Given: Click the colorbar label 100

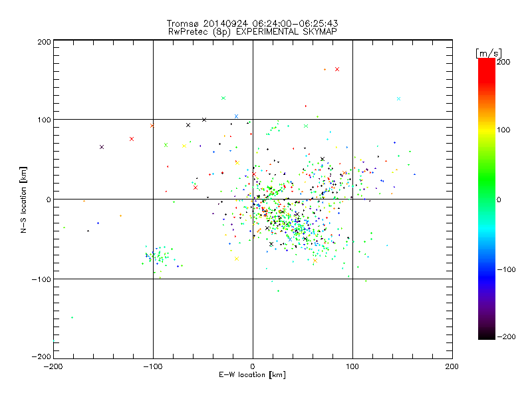Looking at the screenshot, I should coord(503,130).
